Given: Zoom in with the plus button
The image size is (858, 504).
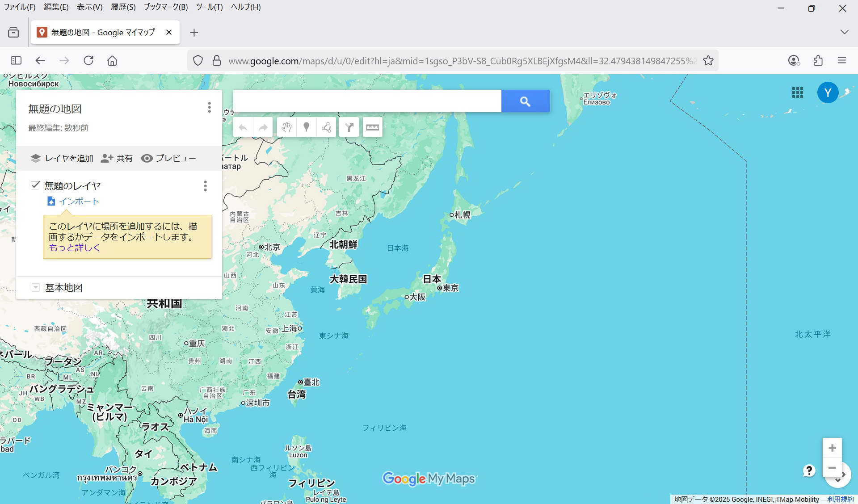Looking at the screenshot, I should (x=832, y=448).
